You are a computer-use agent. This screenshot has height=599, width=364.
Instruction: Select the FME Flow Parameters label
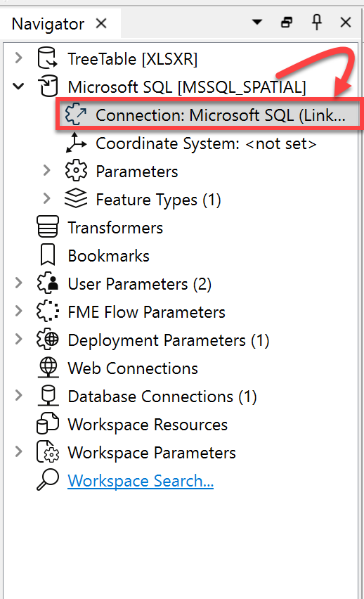(x=147, y=312)
